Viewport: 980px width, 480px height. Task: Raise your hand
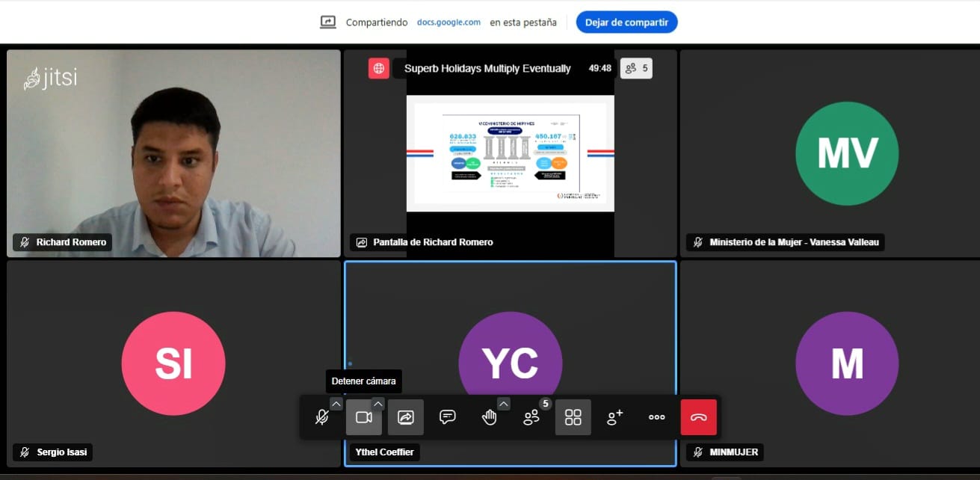tap(489, 417)
